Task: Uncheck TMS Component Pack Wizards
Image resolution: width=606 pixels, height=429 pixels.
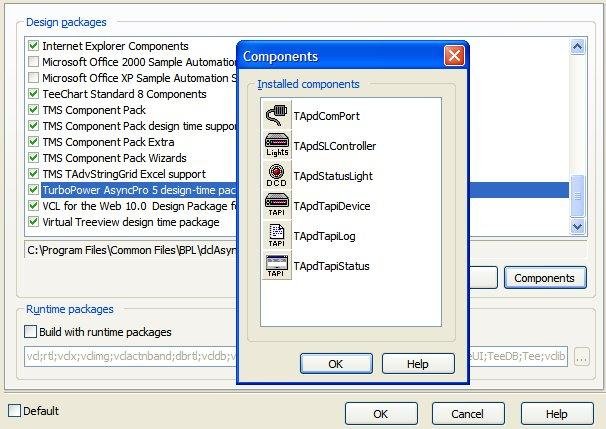Action: coord(34,158)
